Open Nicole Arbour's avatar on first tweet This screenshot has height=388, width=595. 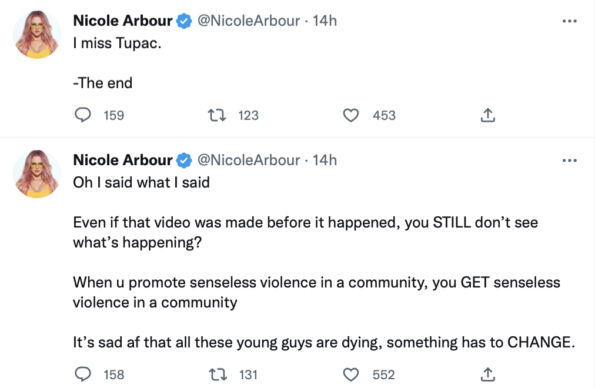click(x=37, y=35)
